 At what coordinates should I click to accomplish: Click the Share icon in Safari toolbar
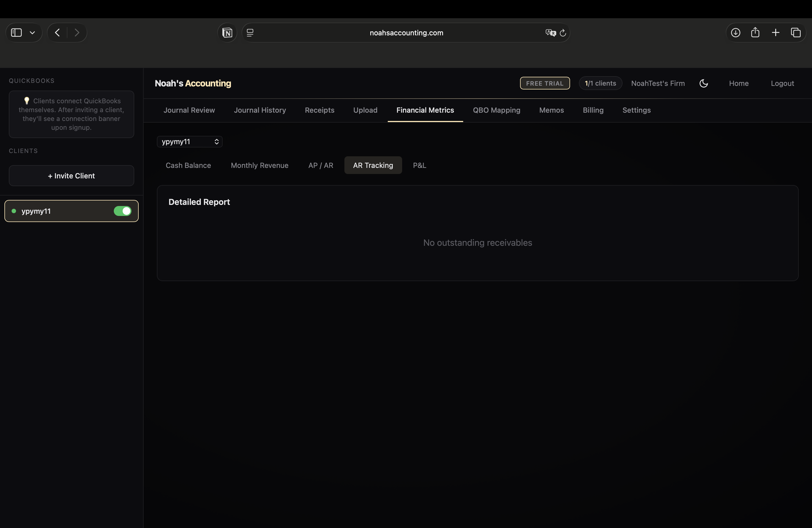[x=755, y=32]
